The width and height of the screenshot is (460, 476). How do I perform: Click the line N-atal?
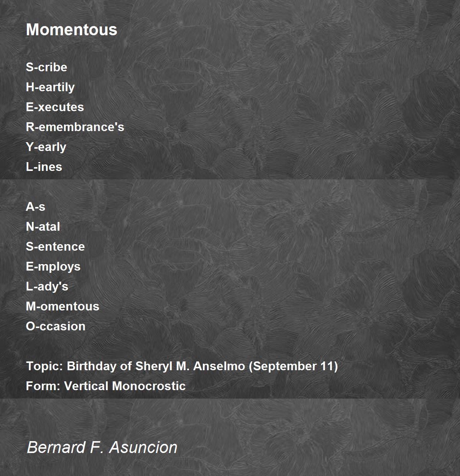click(43, 227)
